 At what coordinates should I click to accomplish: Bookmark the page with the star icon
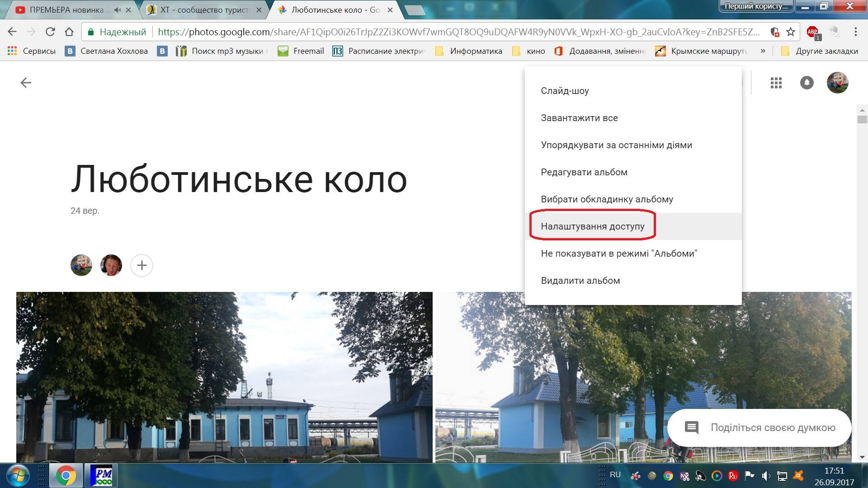pyautogui.click(x=790, y=32)
